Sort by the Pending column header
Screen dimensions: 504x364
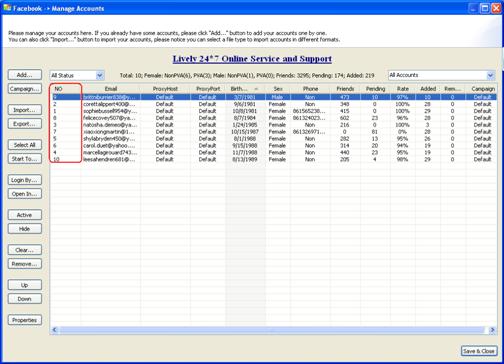tap(375, 89)
